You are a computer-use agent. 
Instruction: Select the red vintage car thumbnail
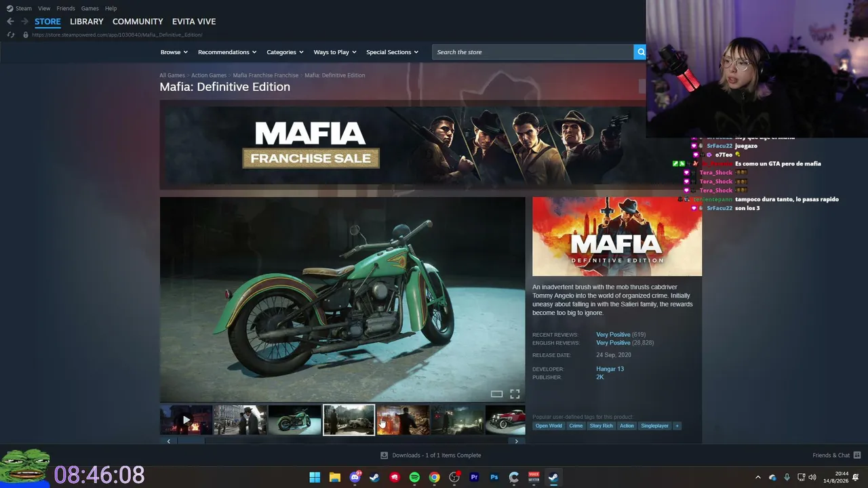506,420
